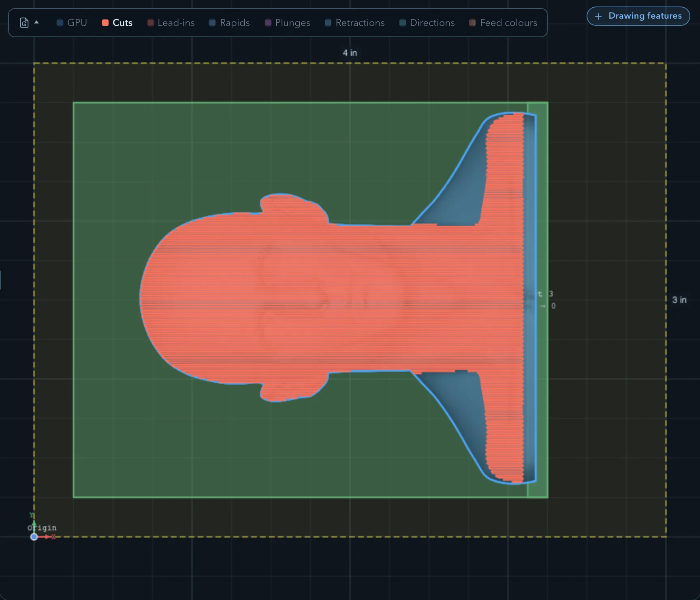Toggle Cuts layer visibility

[x=117, y=23]
